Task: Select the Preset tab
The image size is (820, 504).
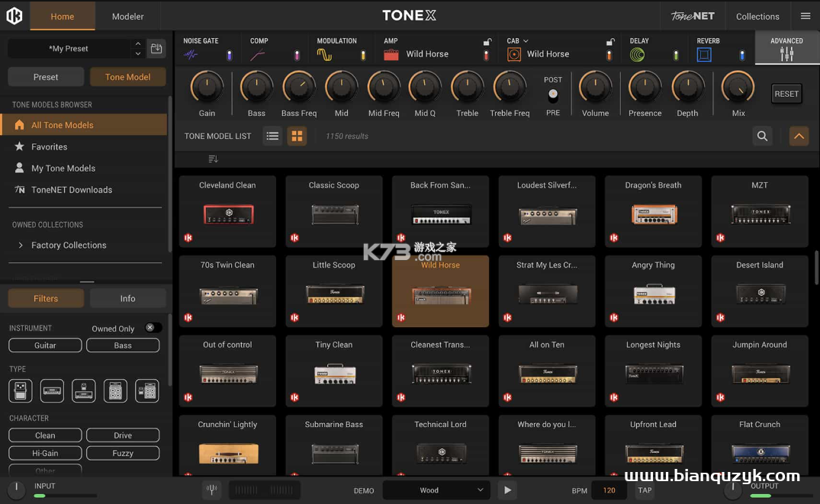Action: click(x=46, y=77)
